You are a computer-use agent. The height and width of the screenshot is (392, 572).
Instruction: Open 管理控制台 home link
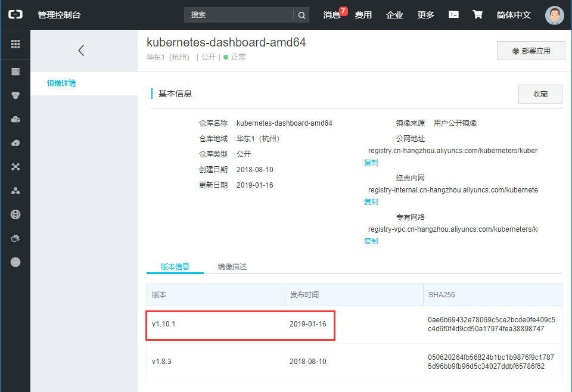click(59, 15)
